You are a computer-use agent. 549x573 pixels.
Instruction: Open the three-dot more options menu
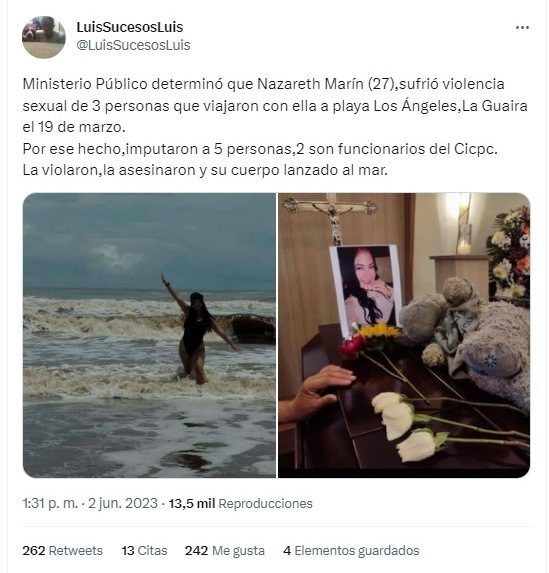coord(522,28)
